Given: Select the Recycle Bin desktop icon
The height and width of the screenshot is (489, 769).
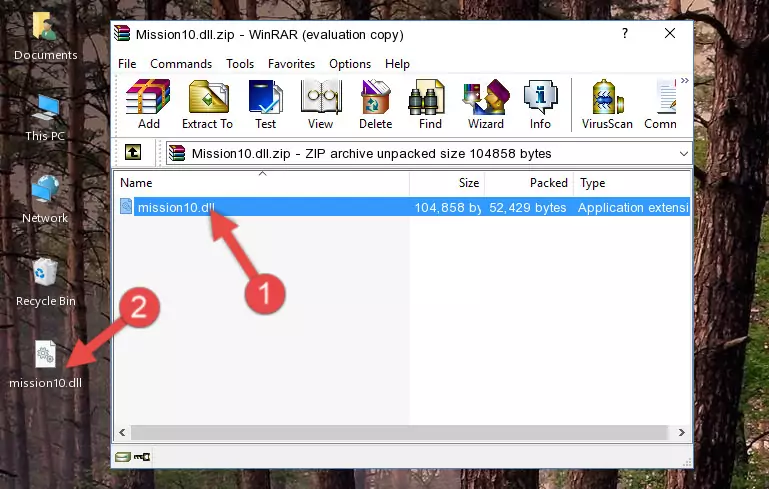Looking at the screenshot, I should tap(46, 282).
